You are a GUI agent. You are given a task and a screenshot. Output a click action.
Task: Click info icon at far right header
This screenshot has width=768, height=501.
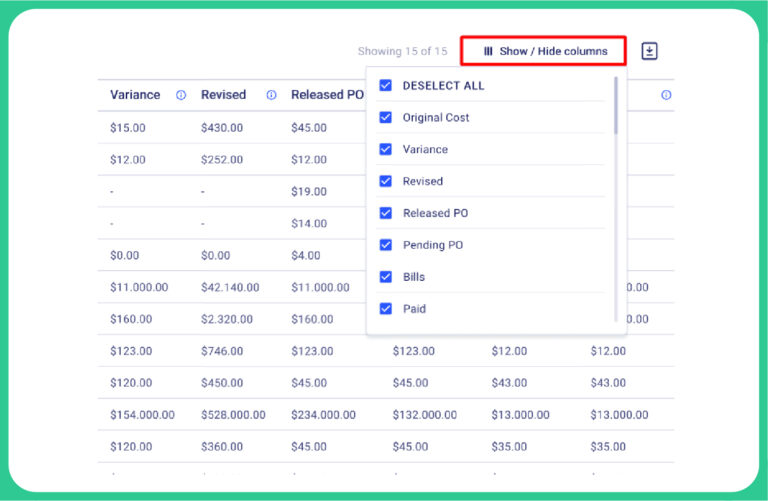click(x=666, y=95)
